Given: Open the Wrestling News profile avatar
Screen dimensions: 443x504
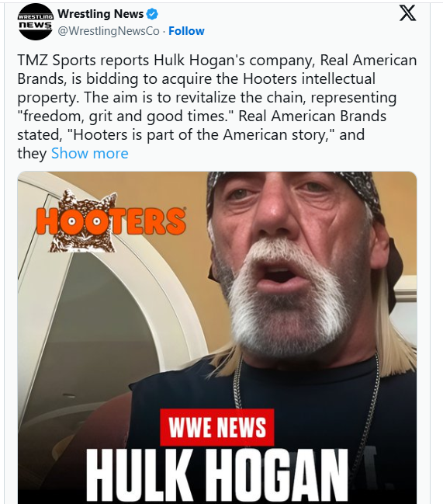Looking at the screenshot, I should (36, 22).
